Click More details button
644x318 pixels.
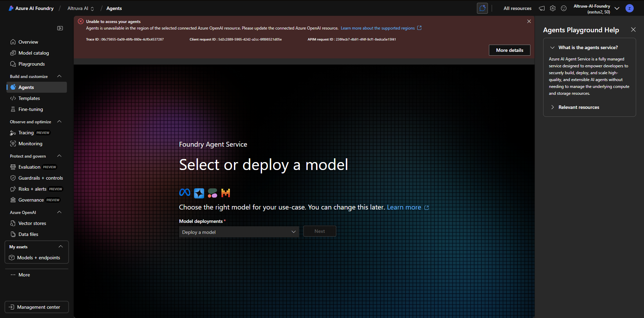click(x=510, y=50)
